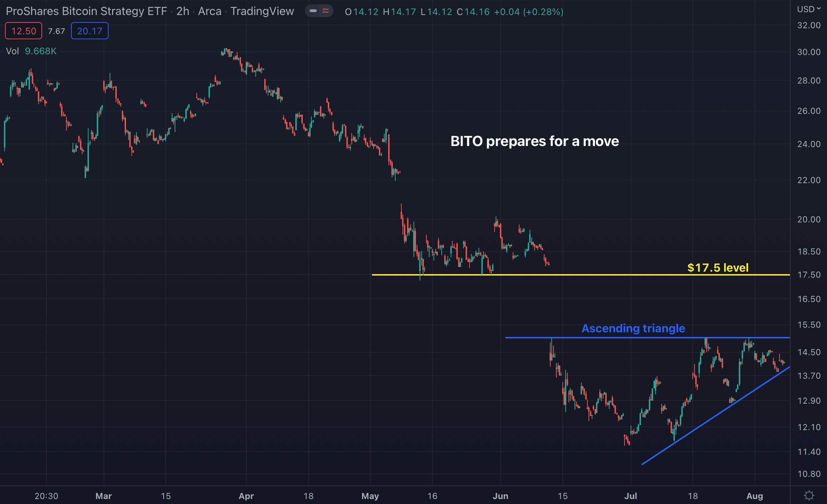827x504 pixels.
Task: Click the red 12.50 sell price button
Action: click(24, 31)
